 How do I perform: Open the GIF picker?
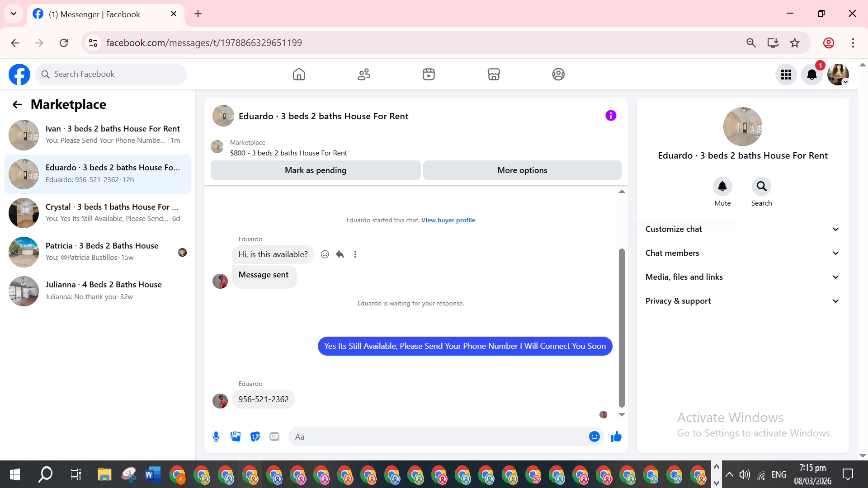[x=274, y=436]
